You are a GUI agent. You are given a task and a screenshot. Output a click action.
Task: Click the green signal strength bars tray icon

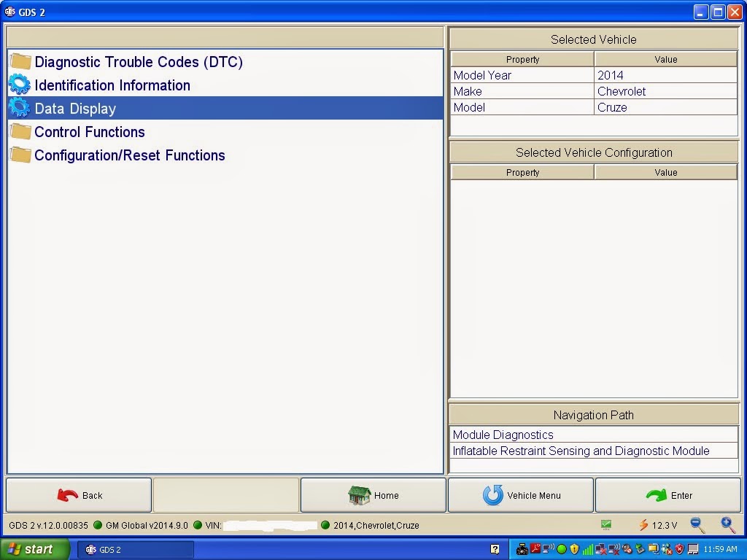(588, 549)
